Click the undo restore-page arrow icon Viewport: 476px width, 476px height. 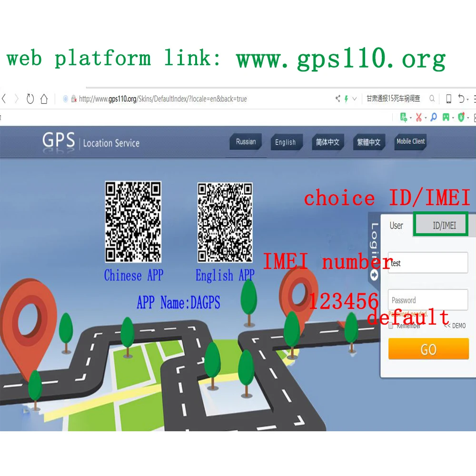click(461, 99)
